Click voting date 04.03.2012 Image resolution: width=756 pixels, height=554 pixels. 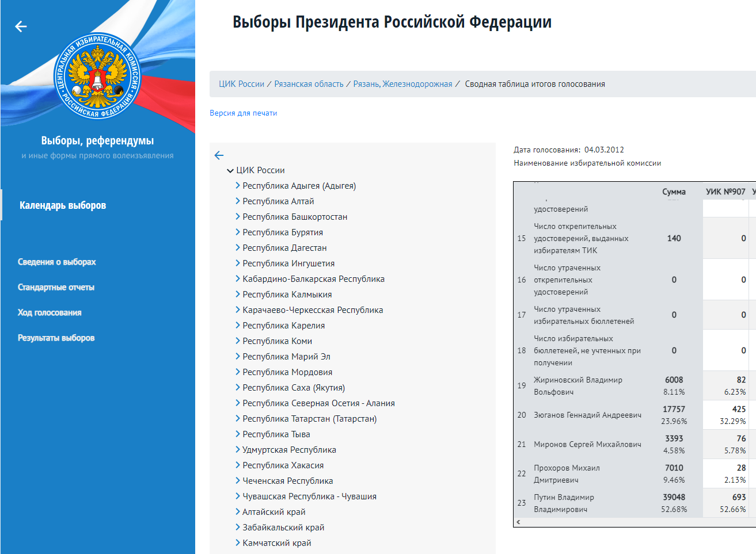[x=604, y=150]
